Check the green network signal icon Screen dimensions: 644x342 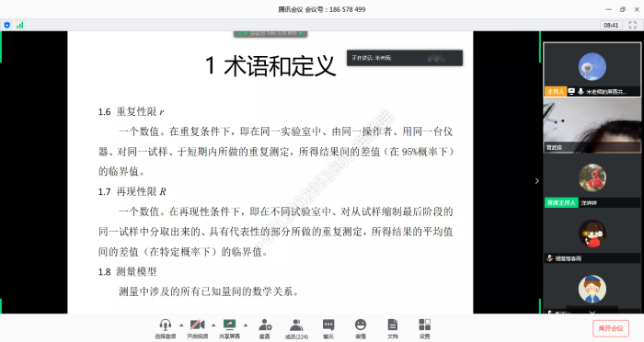[x=19, y=25]
